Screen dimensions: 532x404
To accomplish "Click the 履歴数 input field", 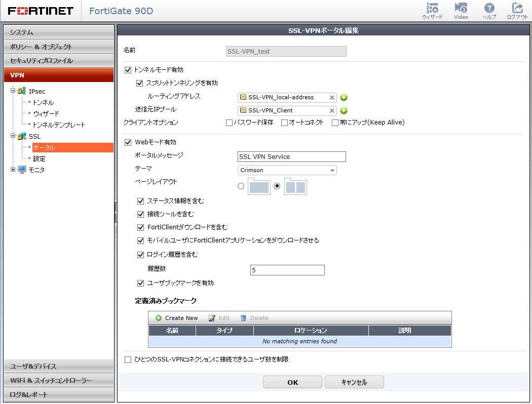I will pos(287,270).
